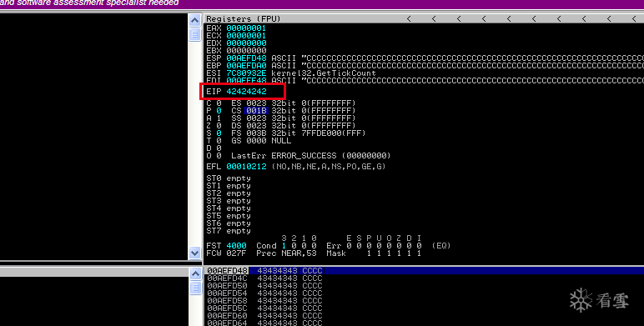Viewport: 644px width, 326px height.
Task: Select the ESI value 7C80932E
Action: click(246, 73)
